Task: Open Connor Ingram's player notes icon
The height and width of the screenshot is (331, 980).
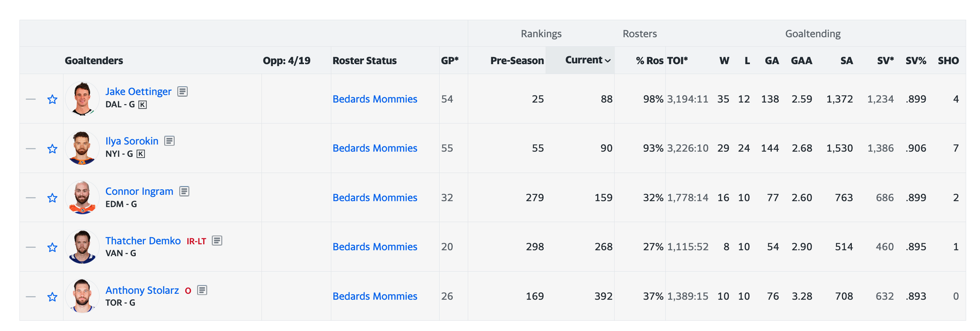Action: (184, 191)
